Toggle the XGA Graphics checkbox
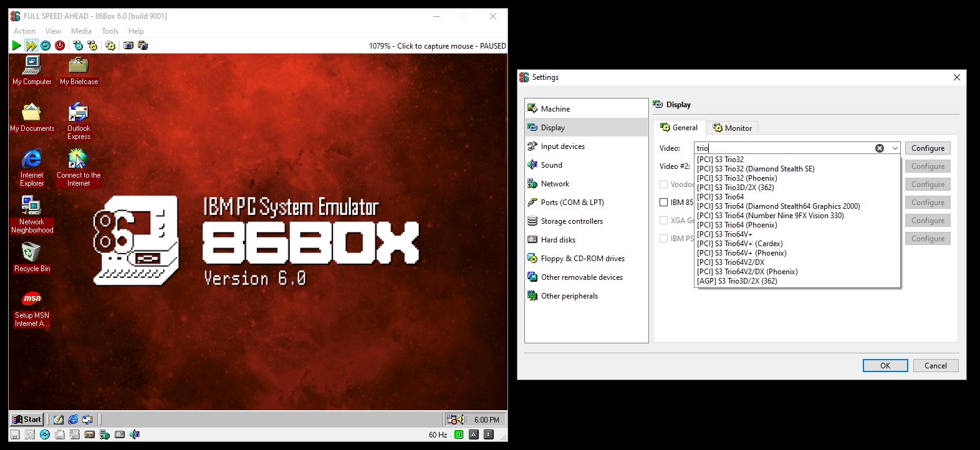This screenshot has width=980, height=450. [664, 220]
